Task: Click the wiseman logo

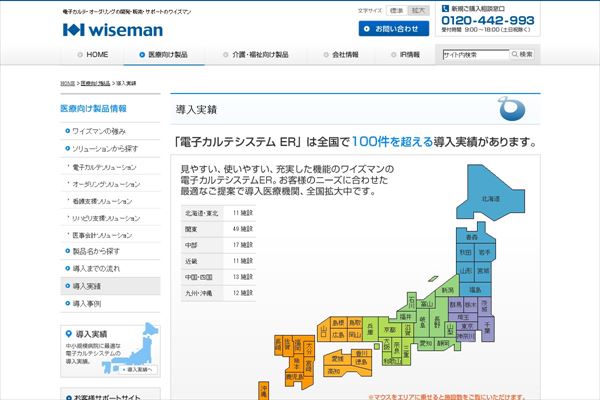Action: pos(113,30)
